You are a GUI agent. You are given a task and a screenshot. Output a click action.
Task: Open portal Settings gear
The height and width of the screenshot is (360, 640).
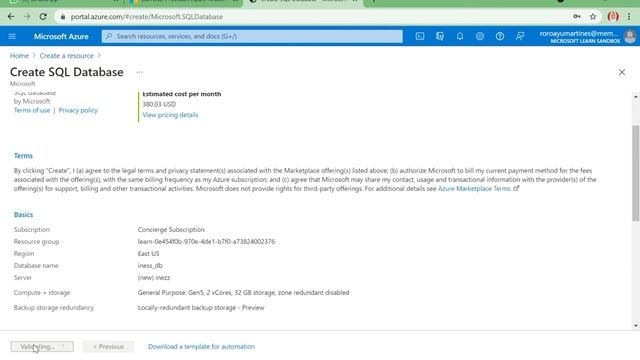480,36
